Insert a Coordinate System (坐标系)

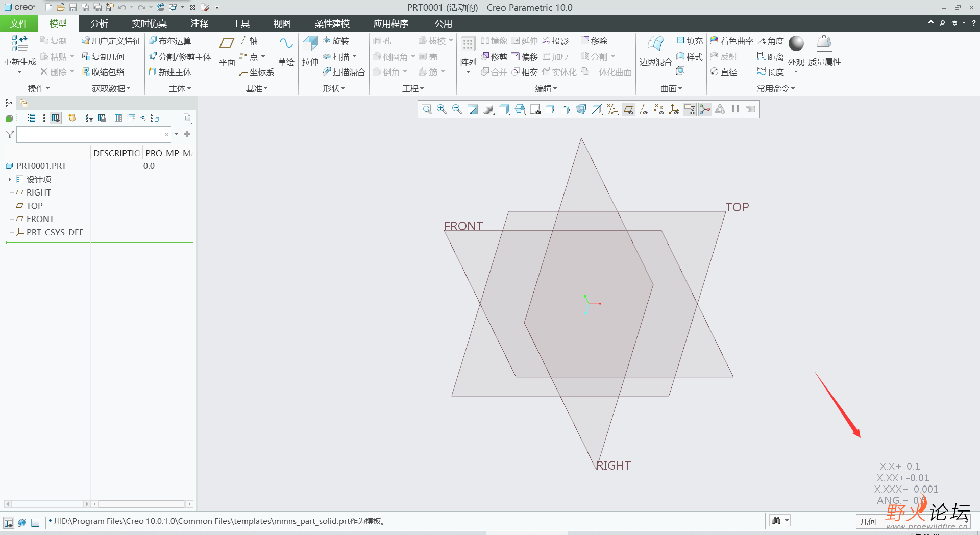(x=257, y=72)
